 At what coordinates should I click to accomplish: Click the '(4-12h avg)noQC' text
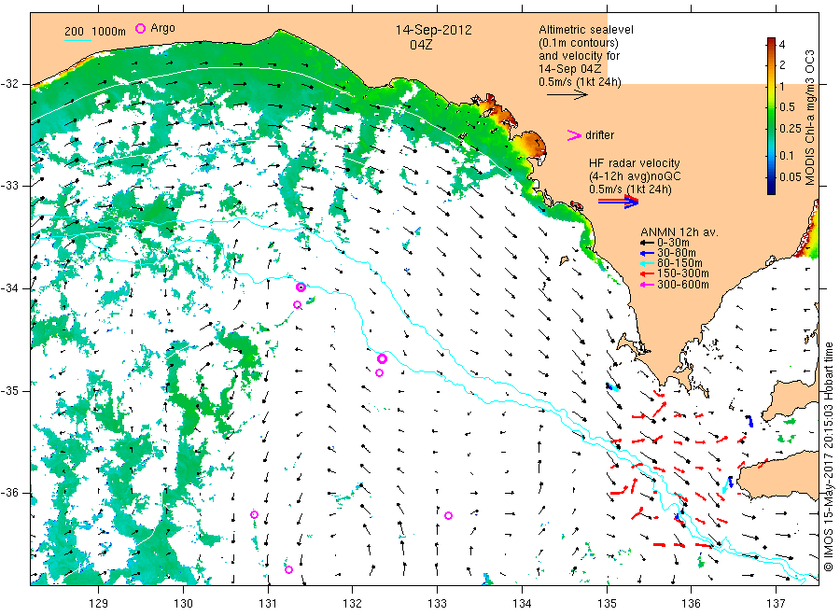pyautogui.click(x=635, y=176)
